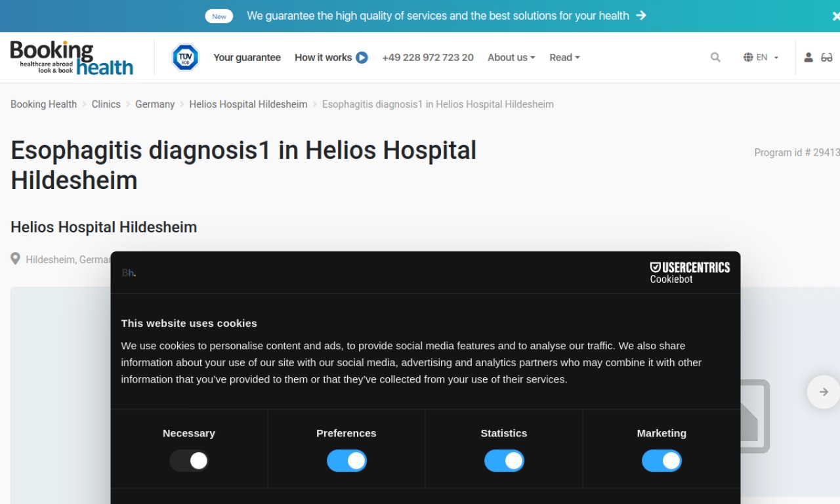
Task: Open Your guarantee page
Action: pos(247,58)
